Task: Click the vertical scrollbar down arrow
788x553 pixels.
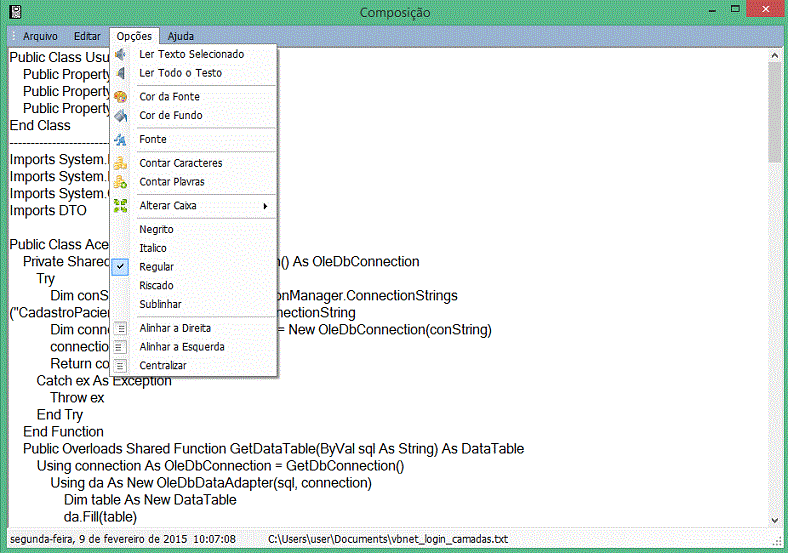Action: click(x=774, y=519)
